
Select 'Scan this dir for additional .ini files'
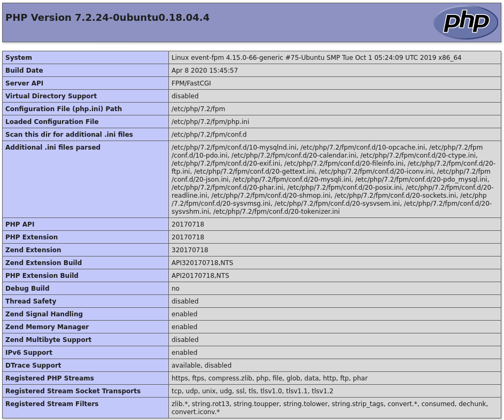coord(69,135)
